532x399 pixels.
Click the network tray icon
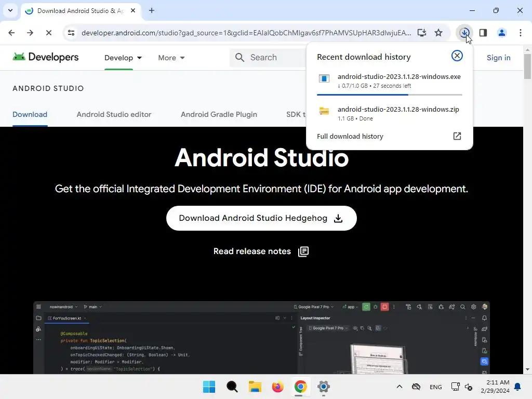(x=455, y=387)
